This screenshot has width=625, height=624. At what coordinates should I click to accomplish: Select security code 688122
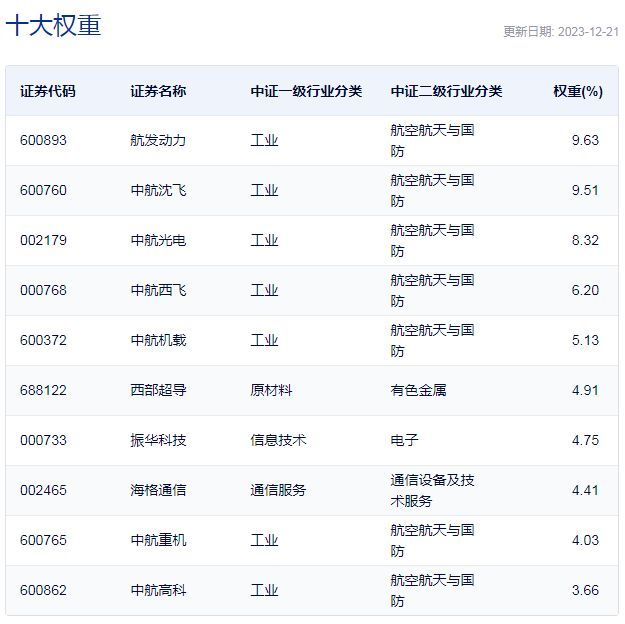pyautogui.click(x=43, y=390)
